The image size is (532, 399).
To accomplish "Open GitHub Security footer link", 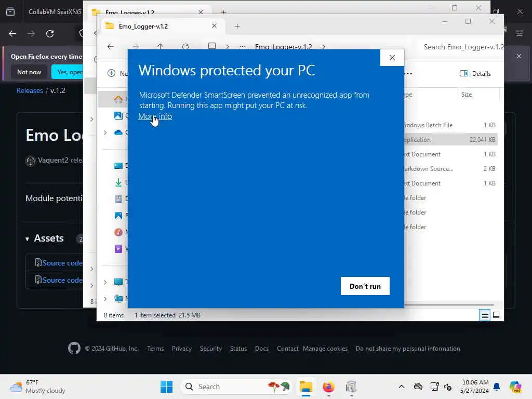I will click(211, 349).
